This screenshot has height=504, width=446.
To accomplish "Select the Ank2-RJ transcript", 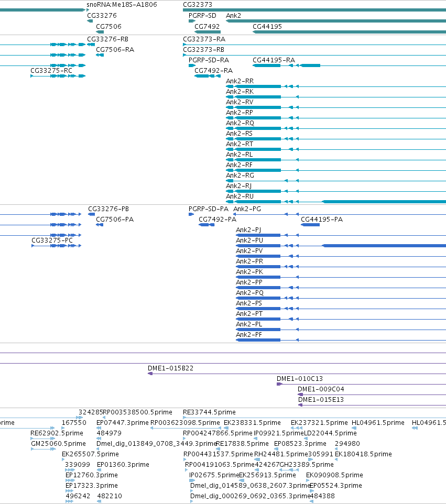I will [336, 191].
